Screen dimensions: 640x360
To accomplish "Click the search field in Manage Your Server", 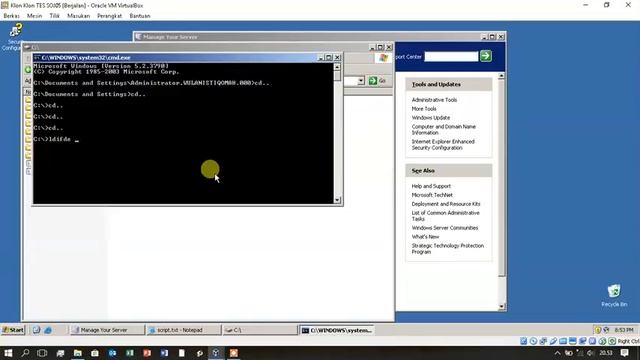I will pyautogui.click(x=451, y=56).
